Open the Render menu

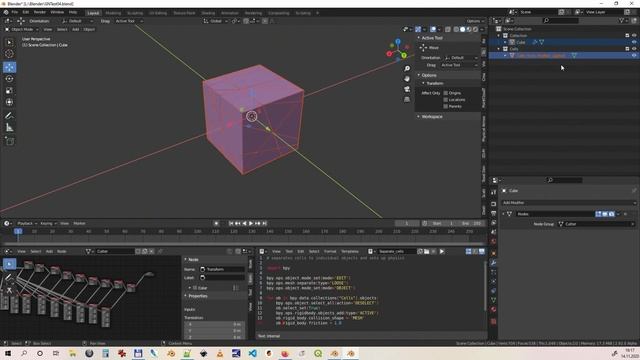[40, 12]
